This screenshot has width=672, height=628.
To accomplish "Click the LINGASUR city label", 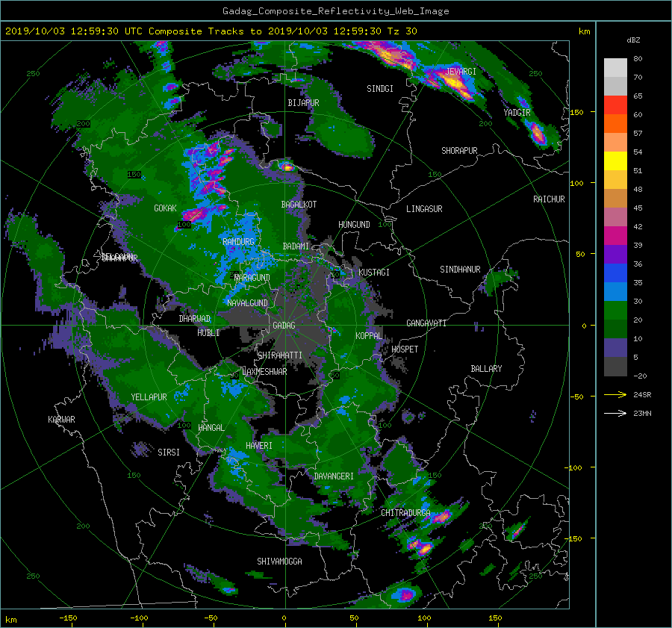I will click(x=424, y=209).
